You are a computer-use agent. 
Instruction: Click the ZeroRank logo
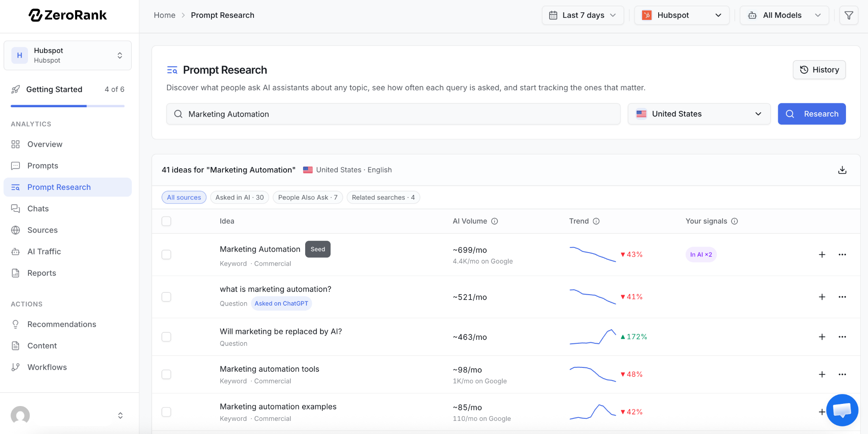68,15
